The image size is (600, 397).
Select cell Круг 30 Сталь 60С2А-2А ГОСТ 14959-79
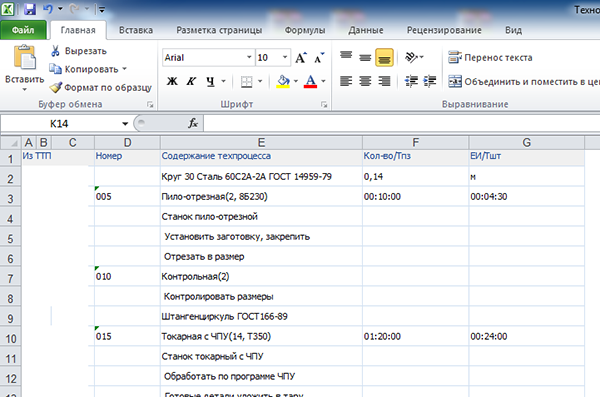tap(261, 176)
